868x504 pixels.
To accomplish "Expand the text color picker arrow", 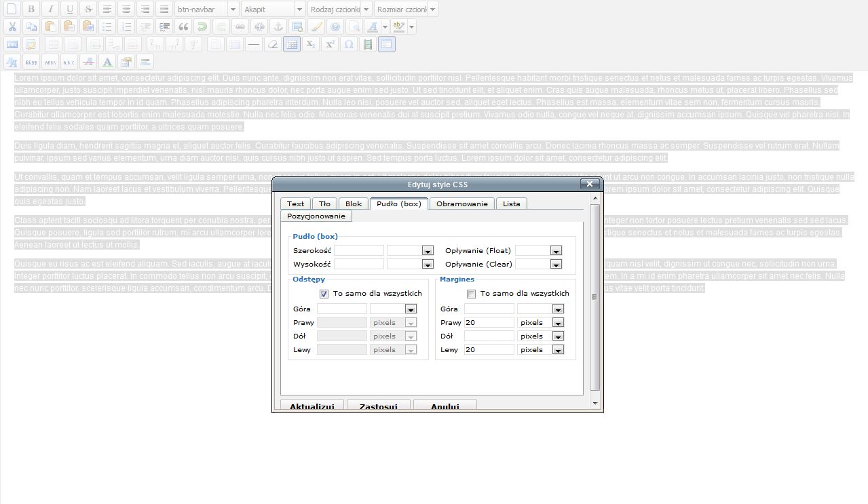I will pyautogui.click(x=385, y=26).
